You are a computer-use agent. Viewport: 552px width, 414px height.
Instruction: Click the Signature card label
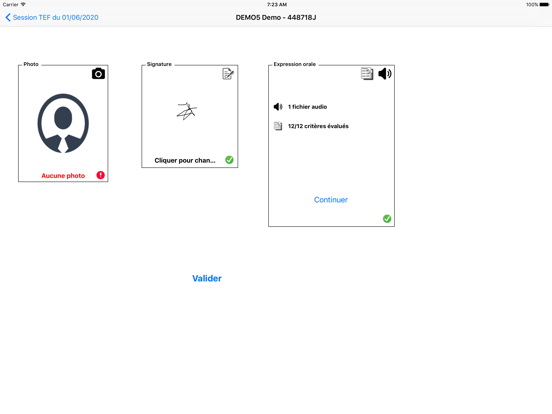pyautogui.click(x=159, y=64)
